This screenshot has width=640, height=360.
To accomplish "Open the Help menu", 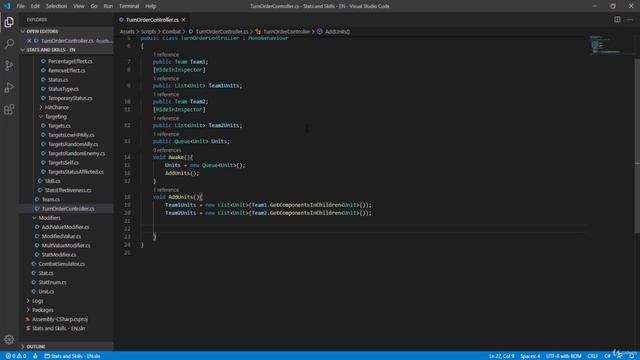I will pos(151,6).
